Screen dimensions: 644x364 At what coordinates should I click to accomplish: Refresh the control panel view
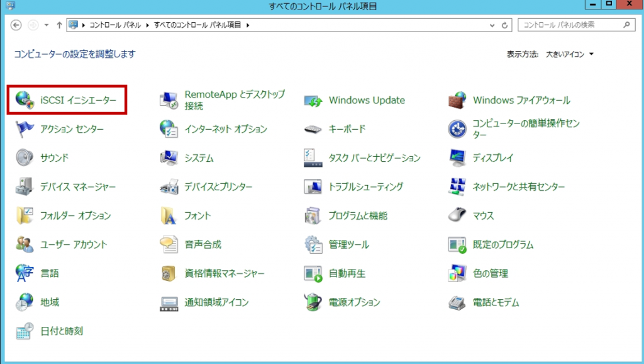point(505,25)
